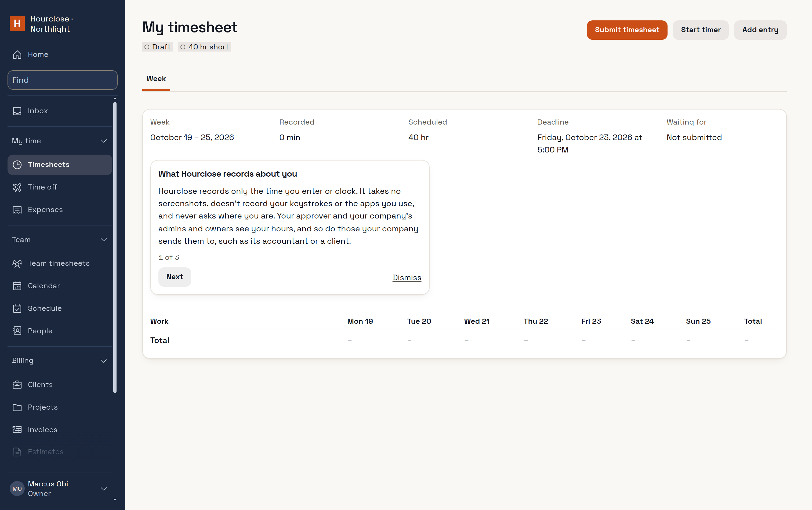This screenshot has height=510, width=812.
Task: Click the Thu 22 column header
Action: 535,321
